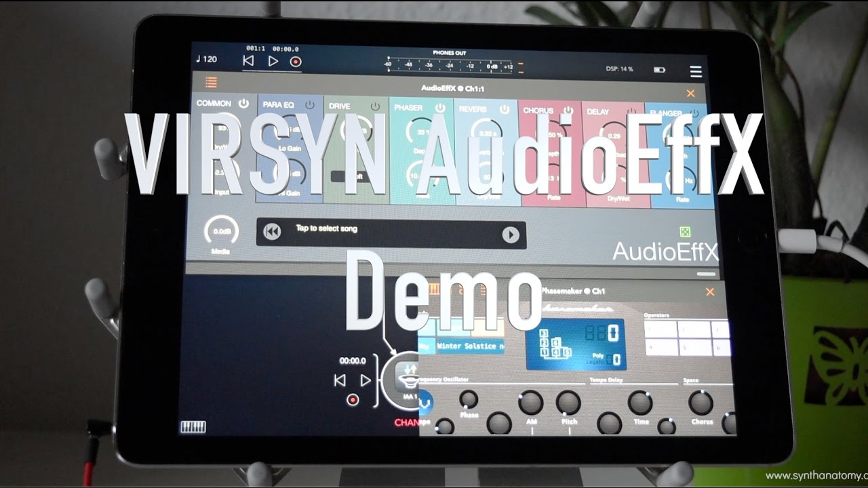Start playback in the top transport bar

pyautogui.click(x=273, y=61)
